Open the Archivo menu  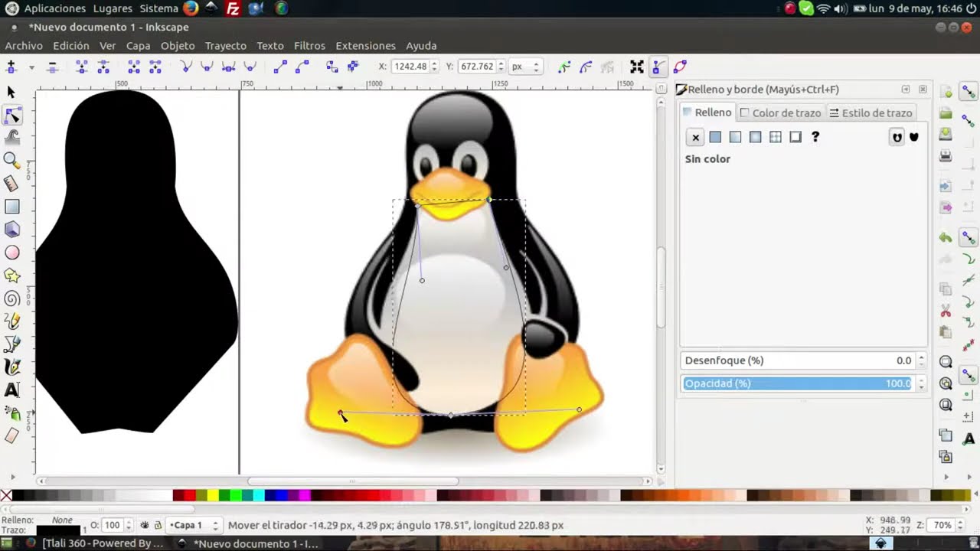coord(24,46)
